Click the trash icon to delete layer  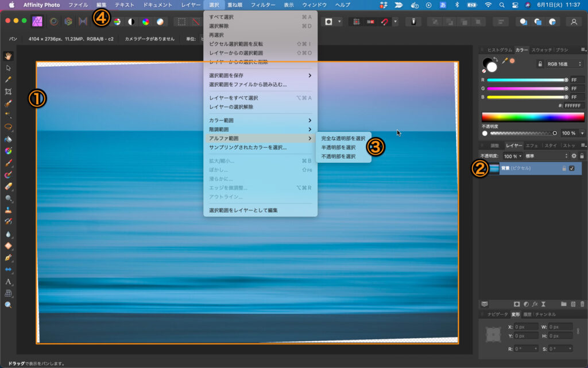[582, 304]
